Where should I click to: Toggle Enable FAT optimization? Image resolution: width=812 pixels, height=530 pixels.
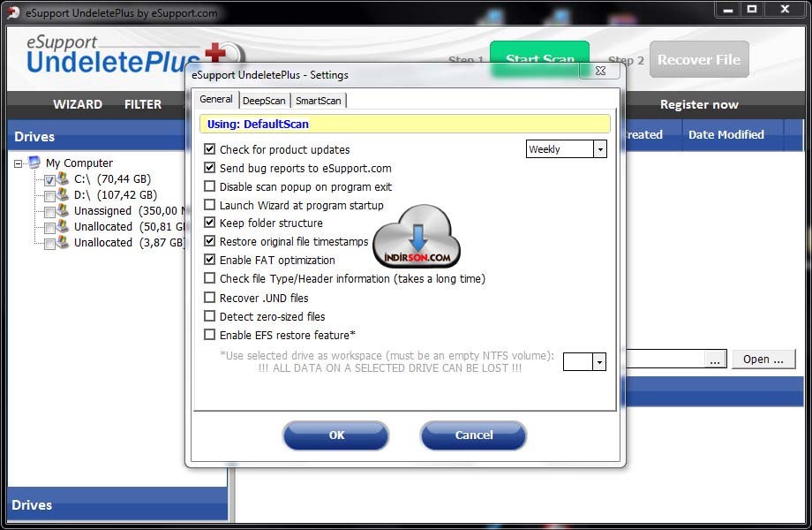tap(209, 260)
